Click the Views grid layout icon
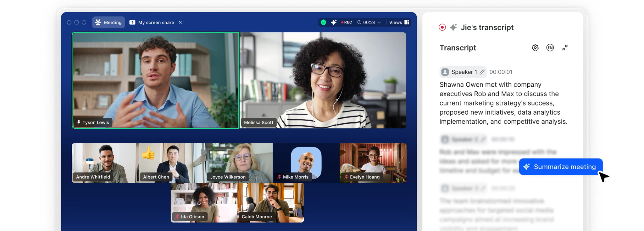644x231 pixels. point(407,22)
